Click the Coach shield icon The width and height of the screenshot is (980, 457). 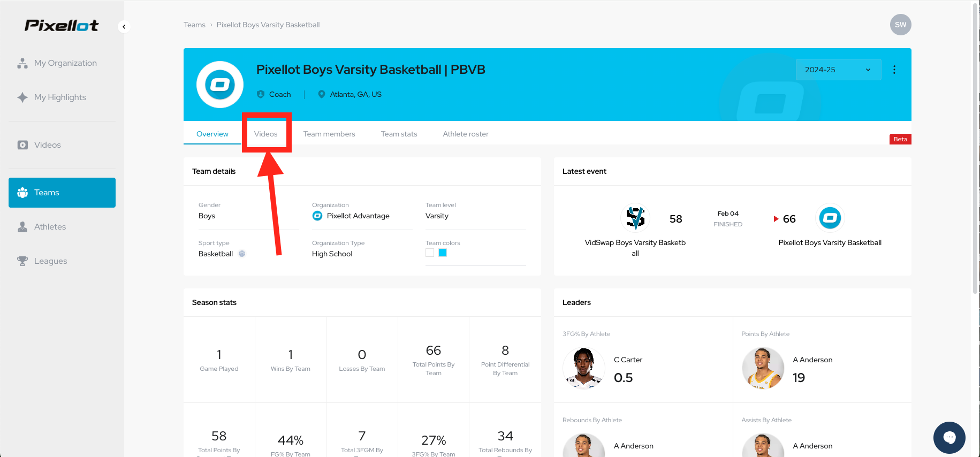pyautogui.click(x=261, y=94)
